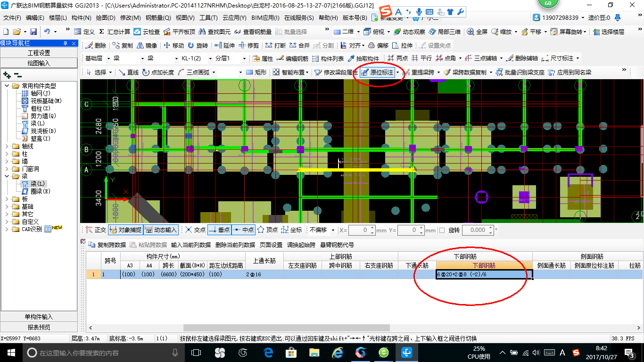Click the Undo arrow icon
This screenshot has width=644, height=362.
point(47,32)
